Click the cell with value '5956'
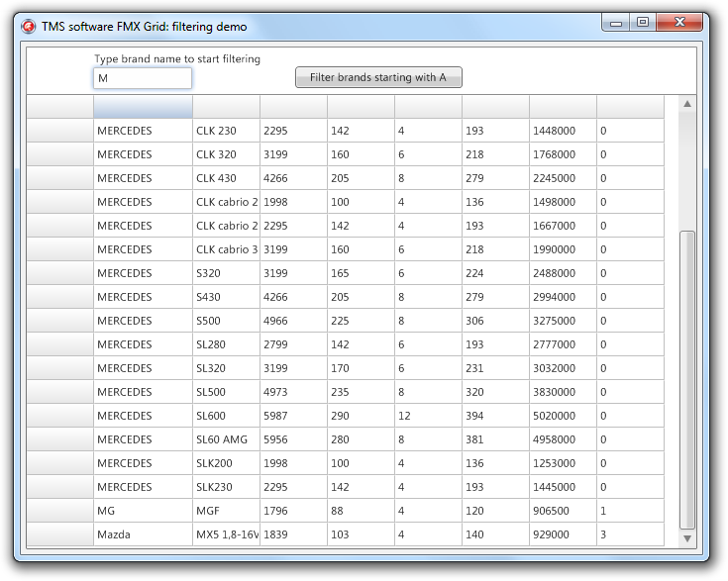 [x=293, y=439]
